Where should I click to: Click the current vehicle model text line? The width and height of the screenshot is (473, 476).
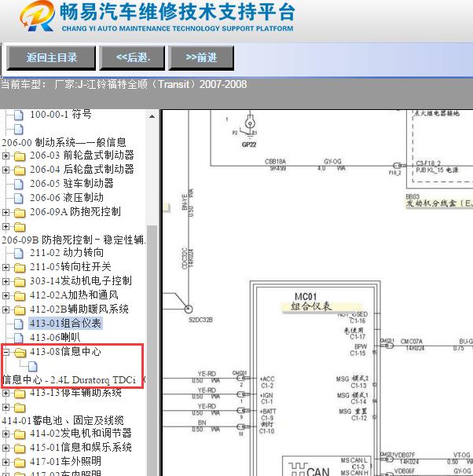124,84
